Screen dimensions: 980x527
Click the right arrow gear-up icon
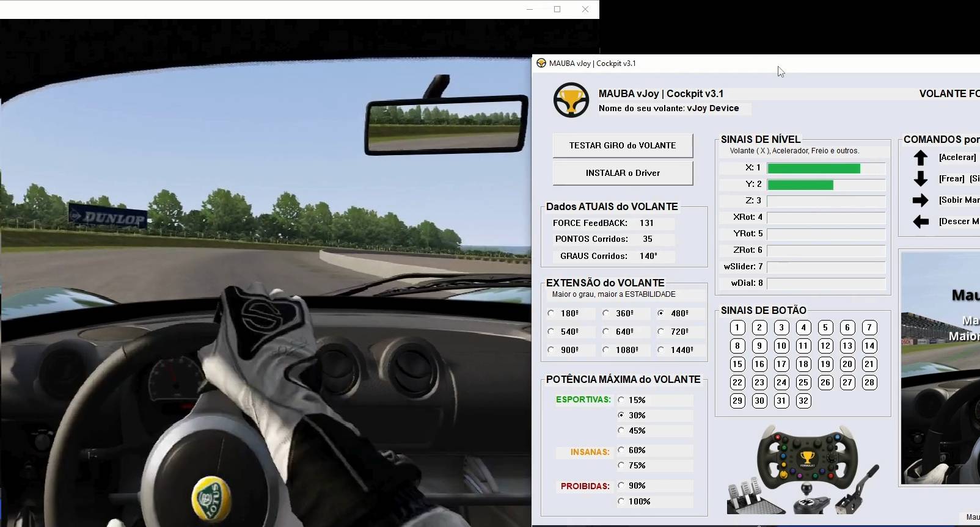click(920, 200)
